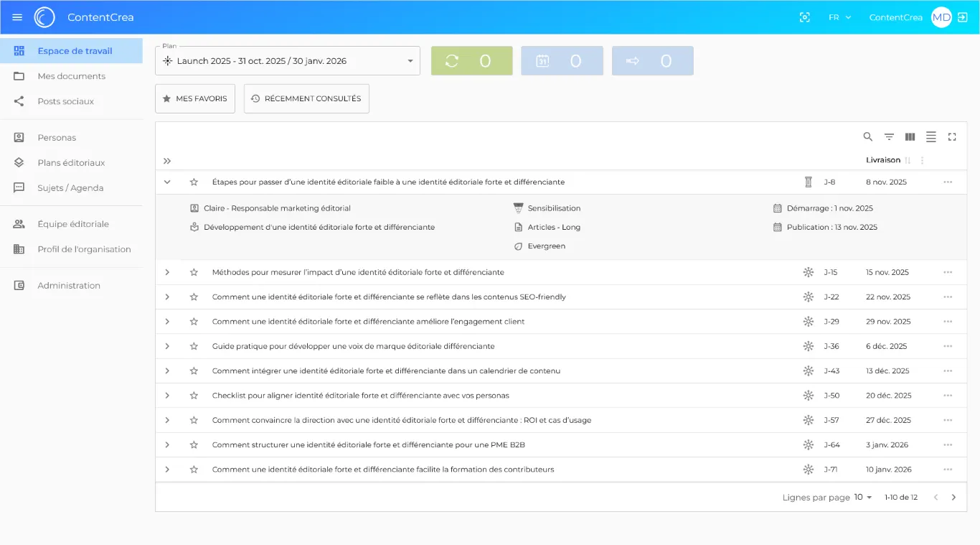Screen dimensions: 980x545
Task: Click the screenshot capture icon in header
Action: pos(805,17)
